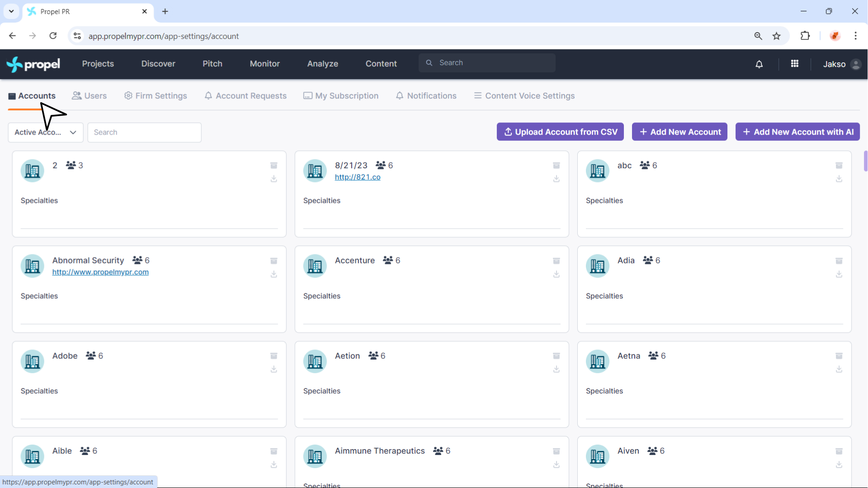Go to the Account Requests tab
The height and width of the screenshot is (488, 868).
(245, 96)
